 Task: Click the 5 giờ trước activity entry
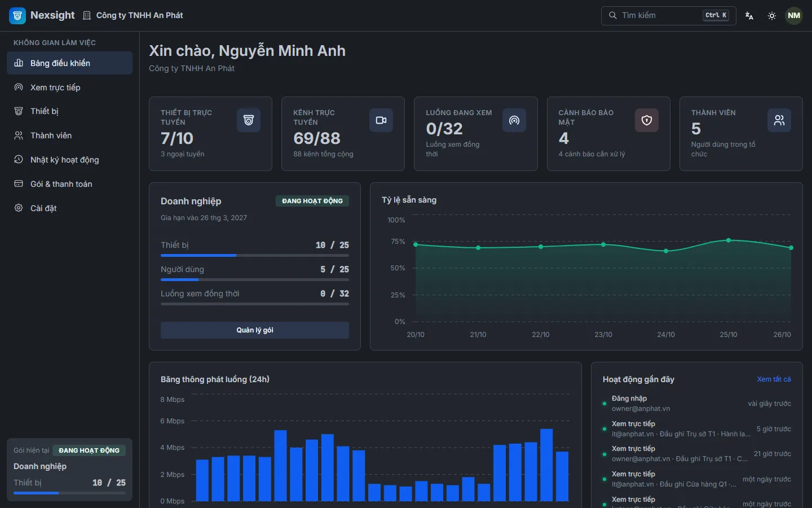click(x=697, y=429)
